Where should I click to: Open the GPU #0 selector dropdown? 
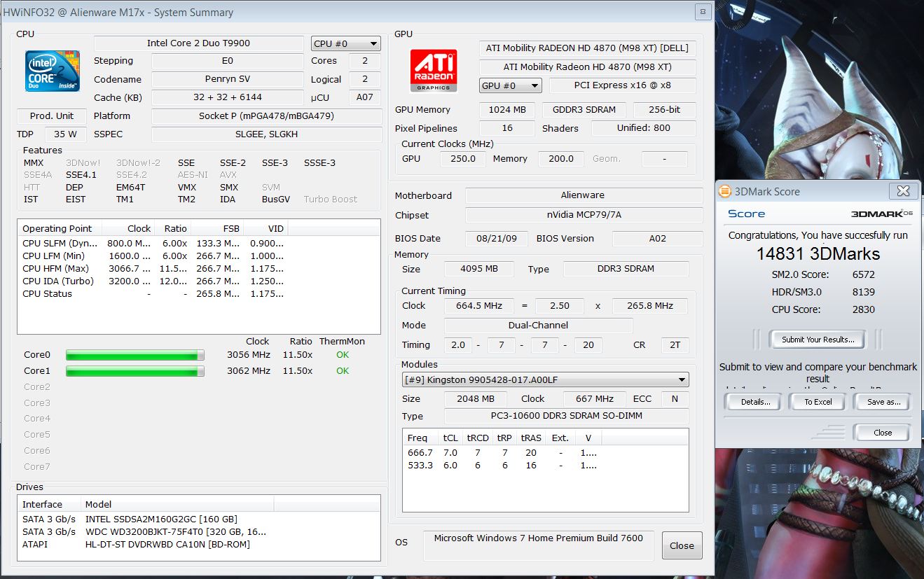[511, 85]
